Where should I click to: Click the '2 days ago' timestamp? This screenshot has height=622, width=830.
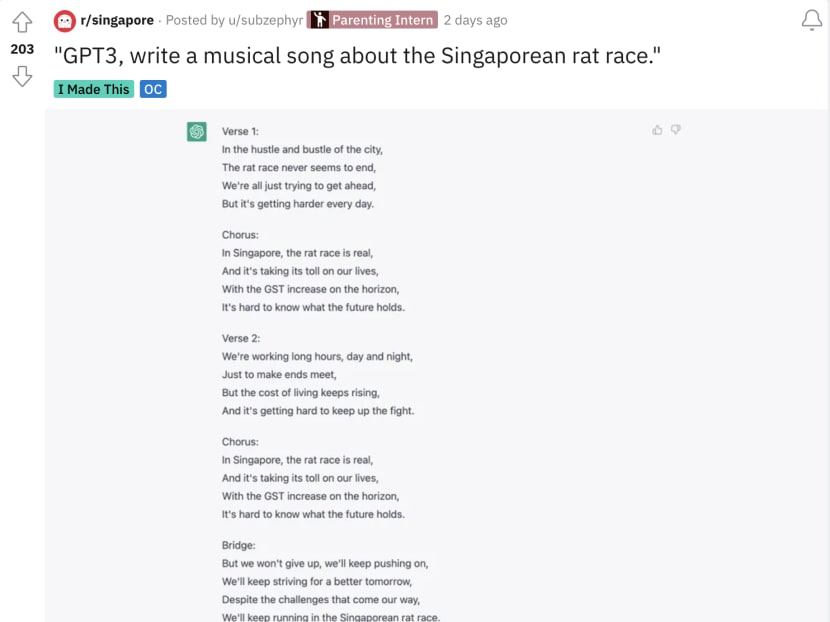pos(475,20)
